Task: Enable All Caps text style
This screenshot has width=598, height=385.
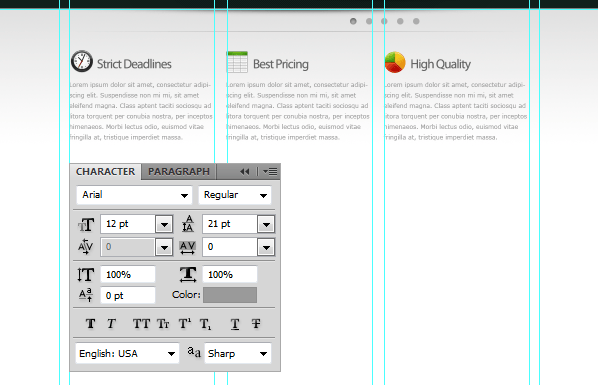Action: coord(141,324)
